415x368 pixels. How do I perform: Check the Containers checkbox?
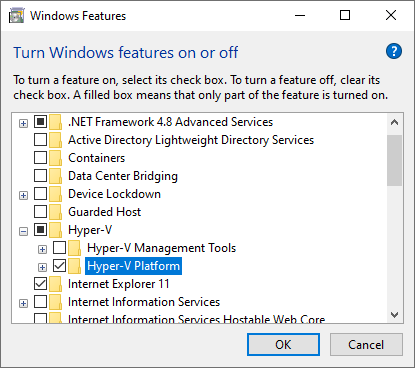tap(40, 158)
